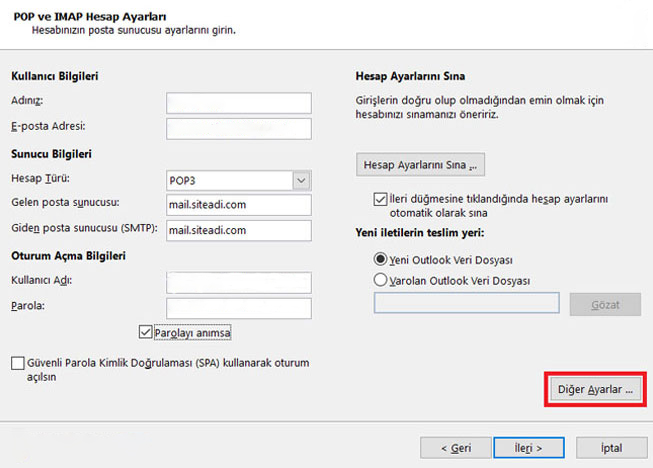The height and width of the screenshot is (468, 653).
Task: Select Varolan Outlook Veri Dosyası option
Action: click(x=380, y=280)
